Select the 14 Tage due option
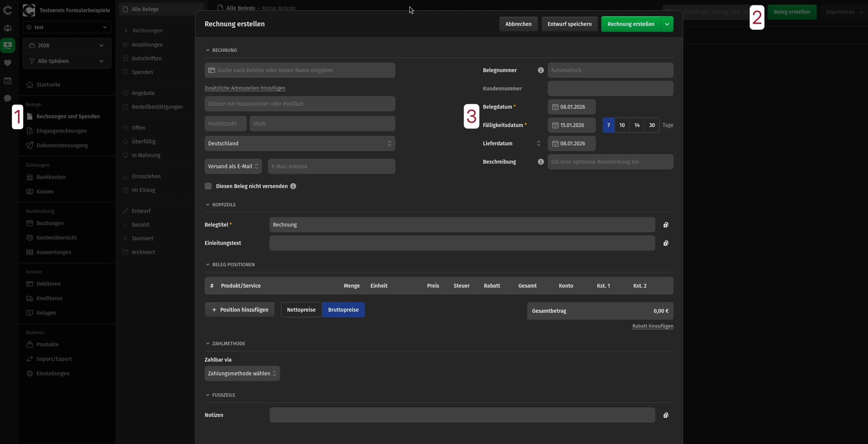 click(x=637, y=125)
